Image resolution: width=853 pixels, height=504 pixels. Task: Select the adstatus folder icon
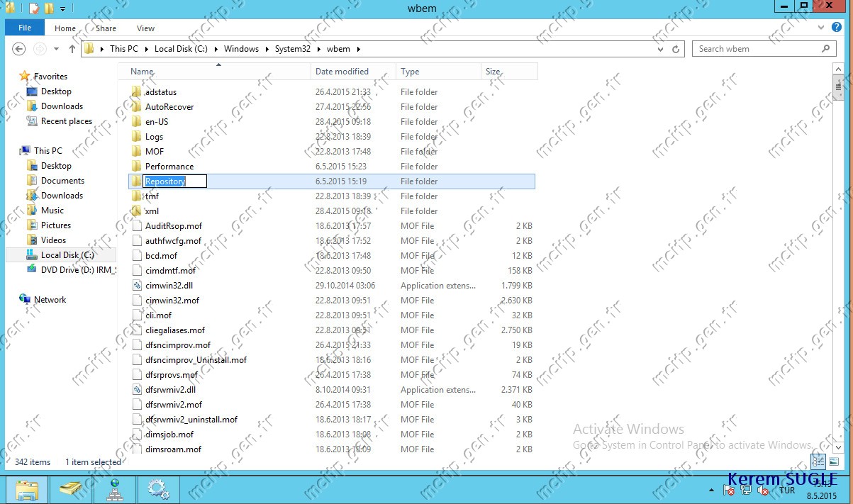tap(137, 92)
